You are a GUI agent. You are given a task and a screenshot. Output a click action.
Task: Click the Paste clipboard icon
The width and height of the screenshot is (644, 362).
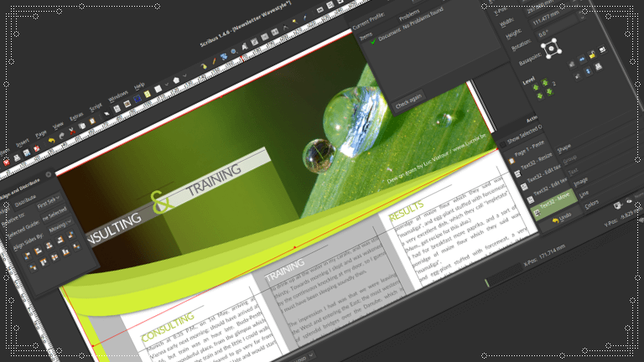[x=92, y=121]
